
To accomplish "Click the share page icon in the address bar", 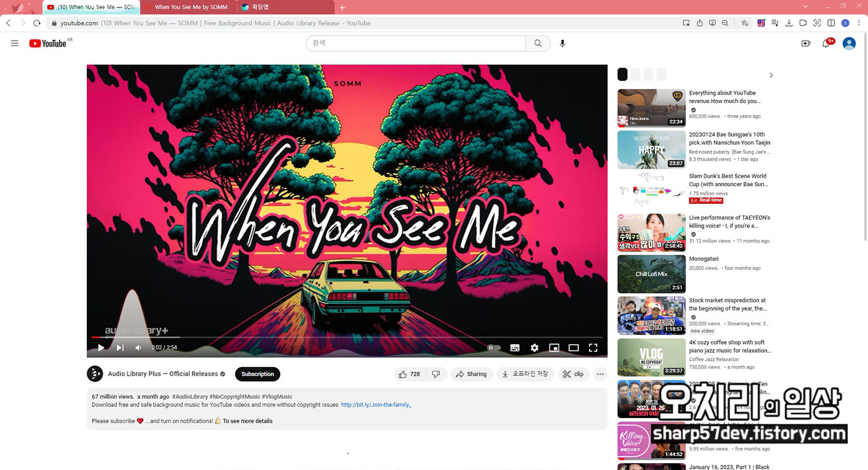I will 700,23.
